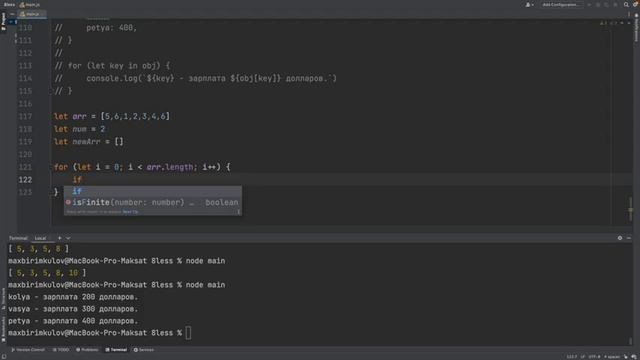Toggle tool window bars icon in bottom-left
Screen dimensions: 640x360
(3, 357)
